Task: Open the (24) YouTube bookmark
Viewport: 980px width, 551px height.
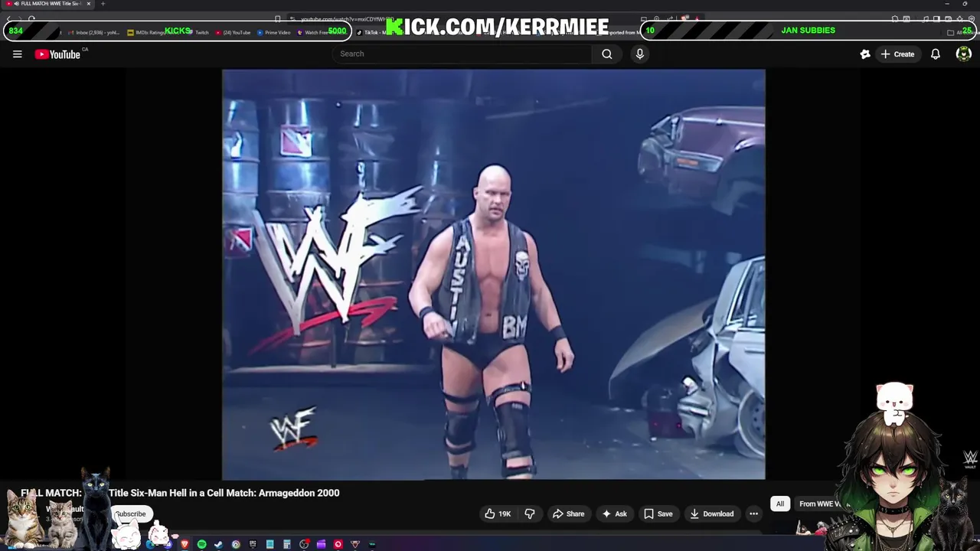Action: click(x=234, y=32)
